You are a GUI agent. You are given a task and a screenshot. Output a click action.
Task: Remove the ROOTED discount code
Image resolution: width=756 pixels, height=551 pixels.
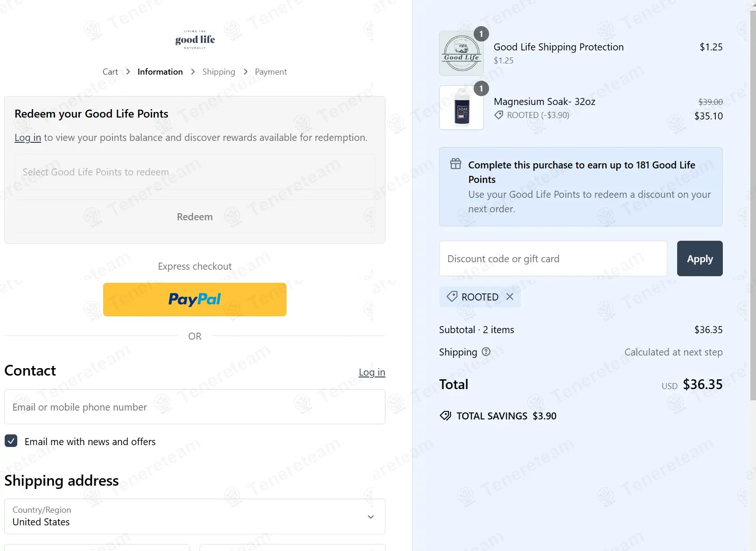click(510, 297)
